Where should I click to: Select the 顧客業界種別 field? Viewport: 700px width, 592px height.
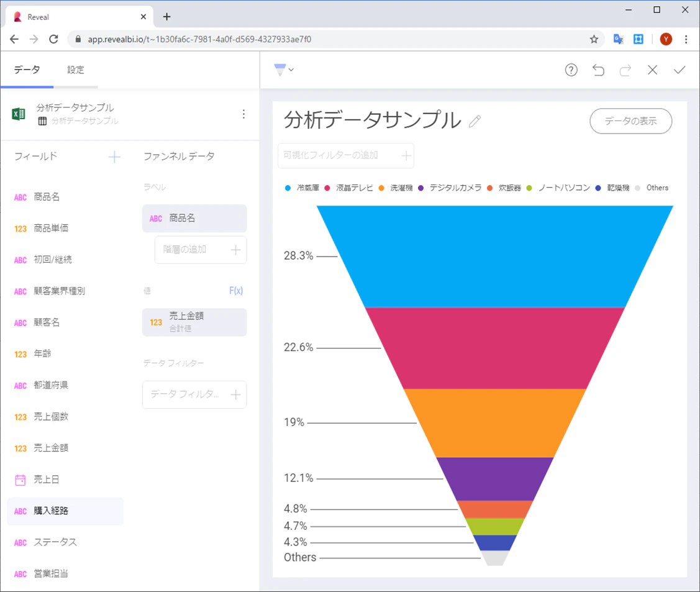tap(65, 291)
